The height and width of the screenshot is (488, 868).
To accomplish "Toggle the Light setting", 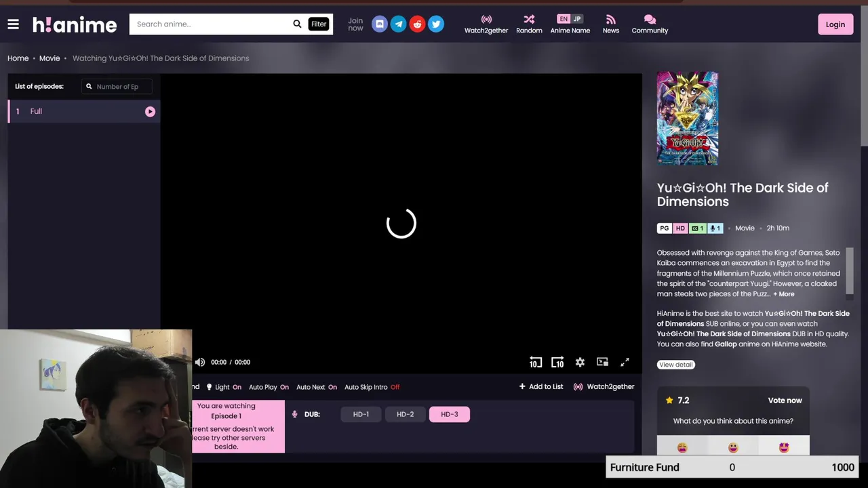I will 223,387.
